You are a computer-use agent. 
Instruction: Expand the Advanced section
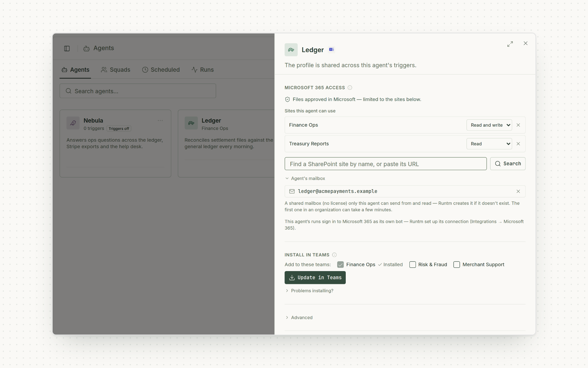click(x=299, y=318)
